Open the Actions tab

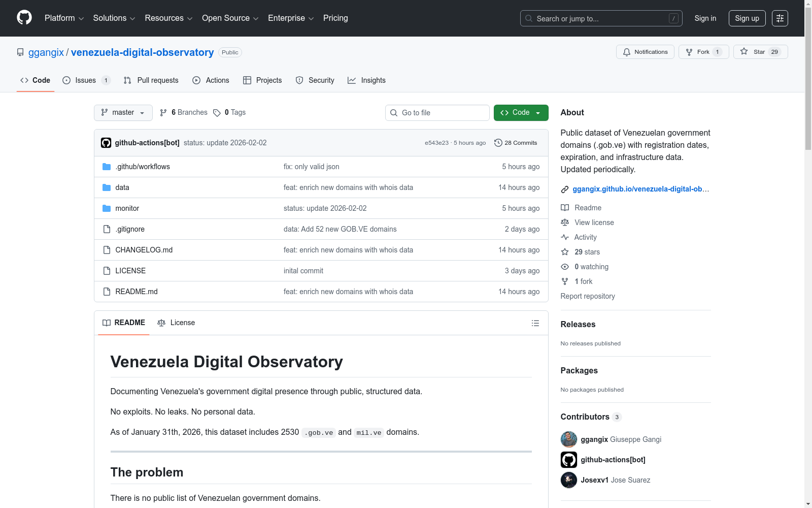[211, 80]
